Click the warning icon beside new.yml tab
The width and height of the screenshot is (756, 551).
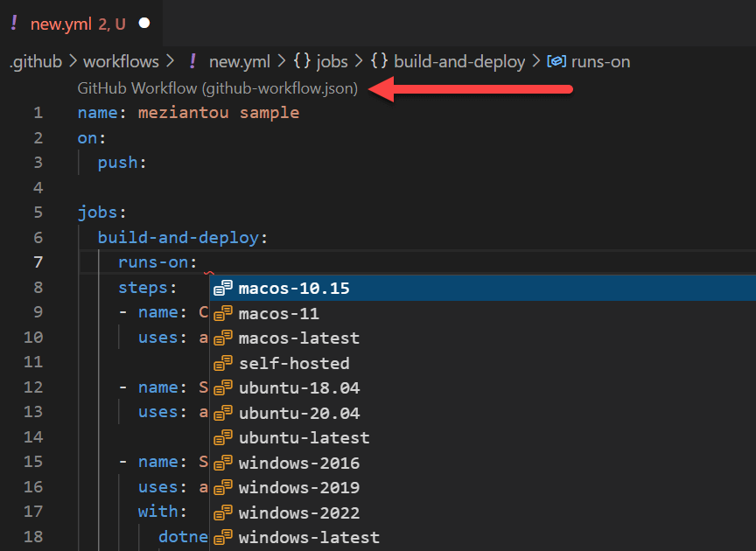[x=12, y=24]
